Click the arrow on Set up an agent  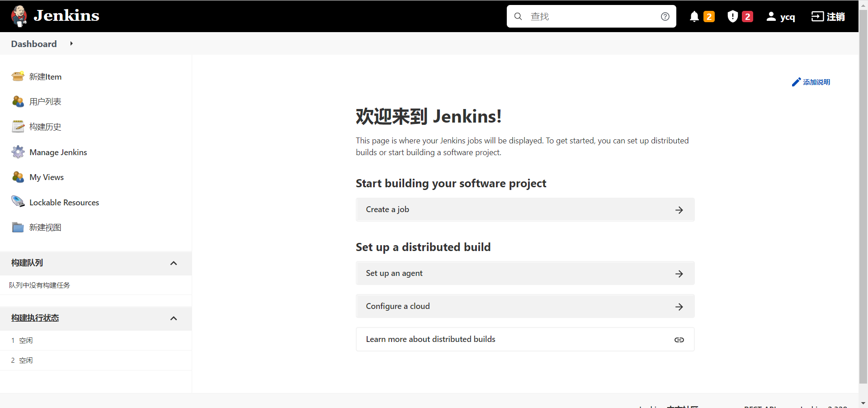pos(679,274)
